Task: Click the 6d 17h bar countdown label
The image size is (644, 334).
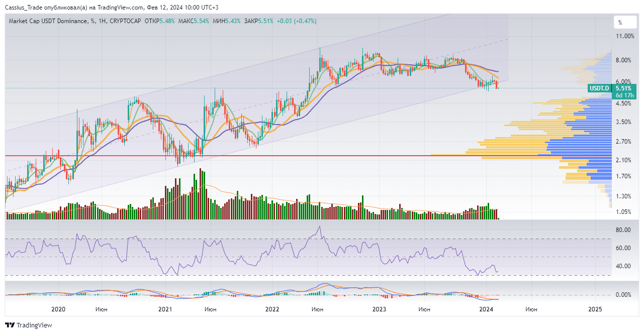Action: [x=624, y=95]
